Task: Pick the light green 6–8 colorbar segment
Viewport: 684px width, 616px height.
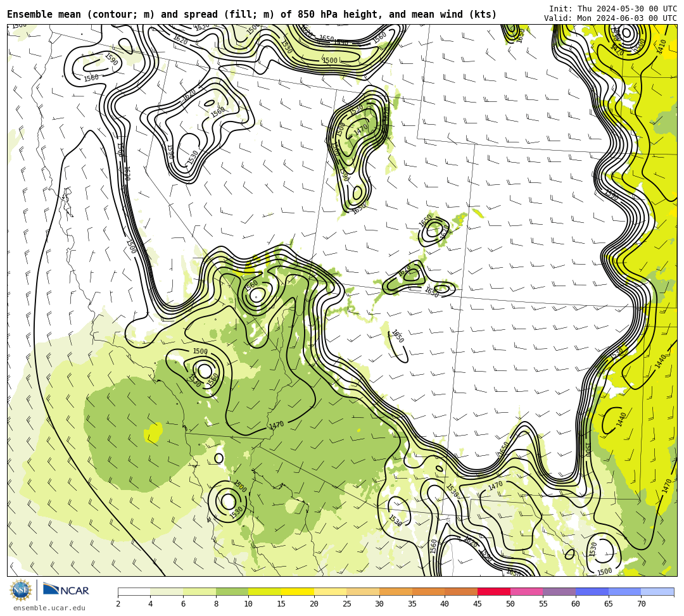Action: coord(199,591)
